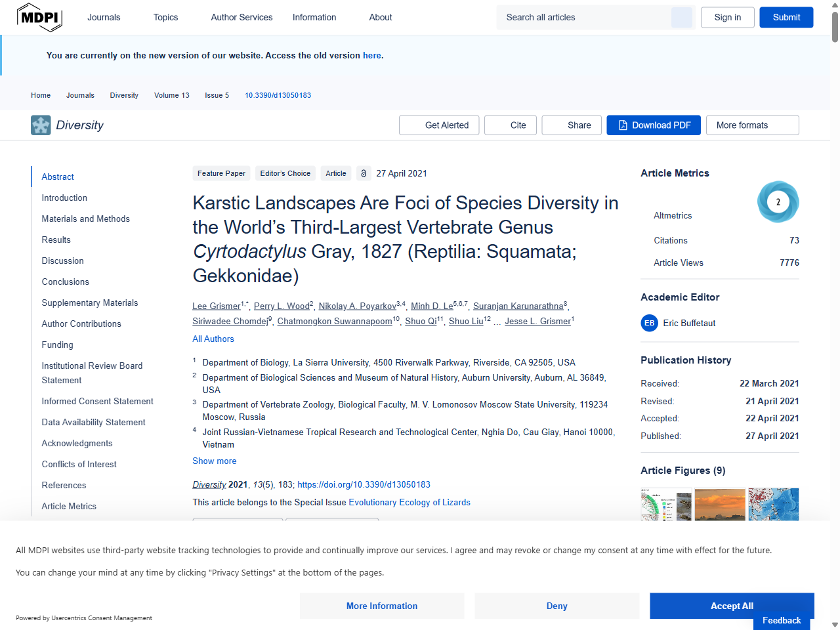This screenshot has width=840, height=630.
Task: Expand All Authors list
Action: [213, 339]
